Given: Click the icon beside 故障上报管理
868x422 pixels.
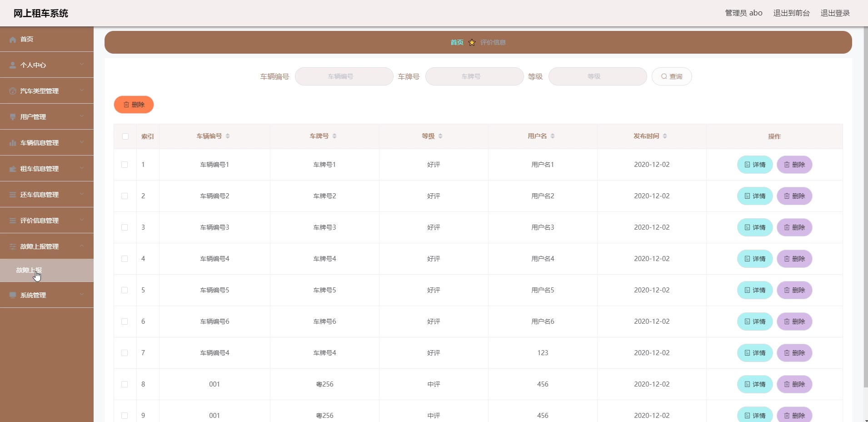Looking at the screenshot, I should [13, 247].
